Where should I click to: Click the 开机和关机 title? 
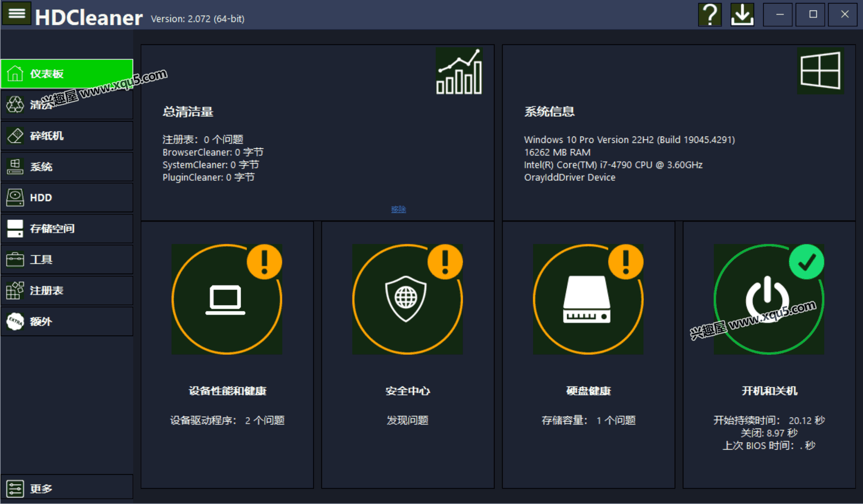coord(769,391)
